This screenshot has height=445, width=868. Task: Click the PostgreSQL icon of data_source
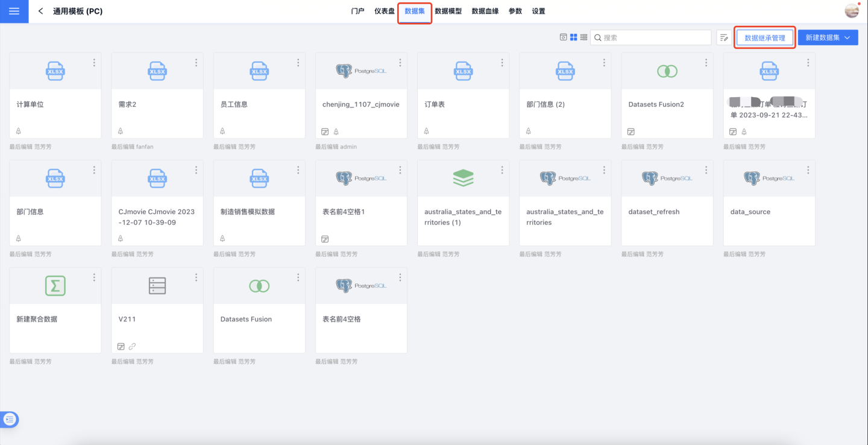pyautogui.click(x=769, y=178)
